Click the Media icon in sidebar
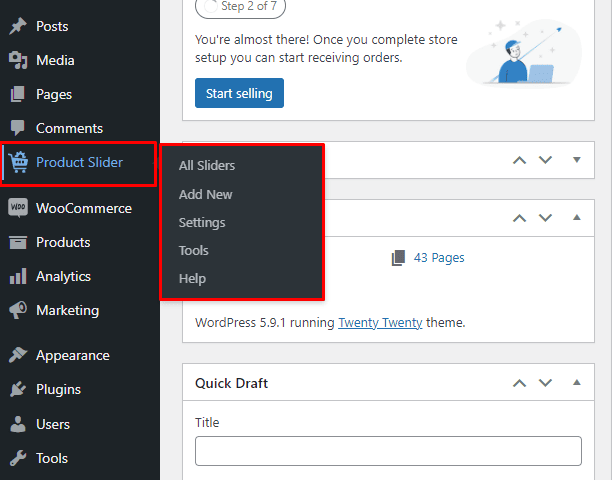This screenshot has height=480, width=612. pyautogui.click(x=17, y=61)
